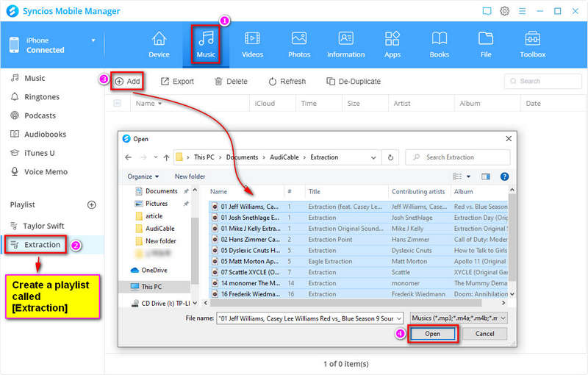588x375 pixels.
Task: Go up one folder level
Action: 167,157
